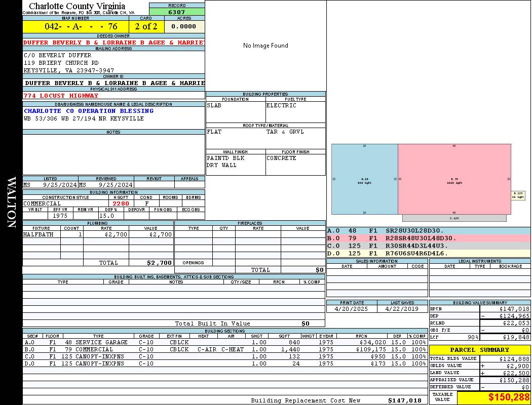Select sketch legend row A.0 SR28U30L28D30
532x405 pixels.
point(429,231)
